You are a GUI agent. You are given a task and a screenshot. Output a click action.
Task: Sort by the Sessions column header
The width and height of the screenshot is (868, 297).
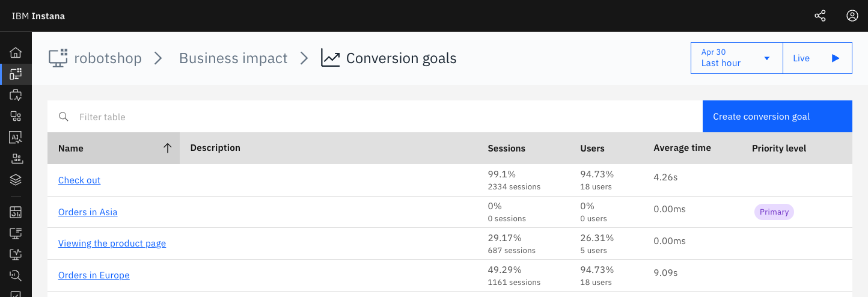click(506, 148)
